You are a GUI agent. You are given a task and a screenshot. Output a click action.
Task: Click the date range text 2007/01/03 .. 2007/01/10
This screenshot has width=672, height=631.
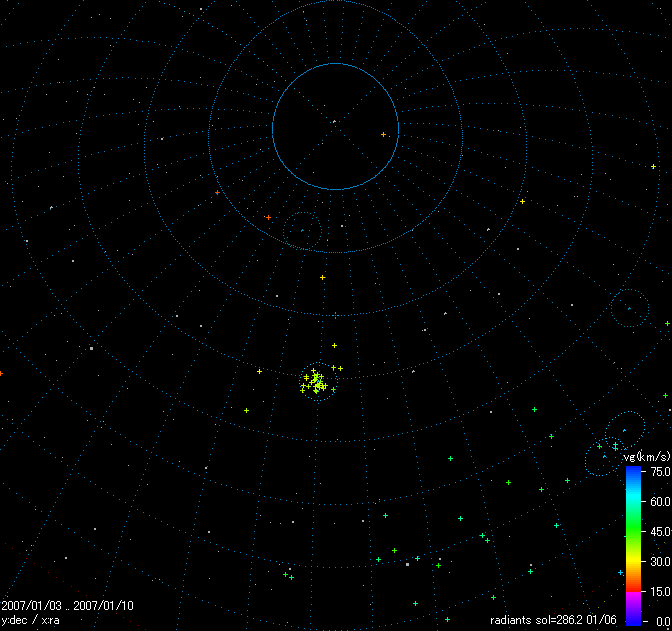(68, 605)
